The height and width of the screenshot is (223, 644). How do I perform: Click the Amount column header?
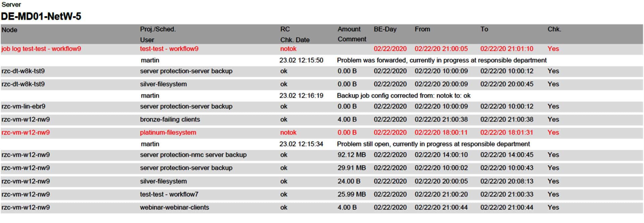pyautogui.click(x=349, y=29)
